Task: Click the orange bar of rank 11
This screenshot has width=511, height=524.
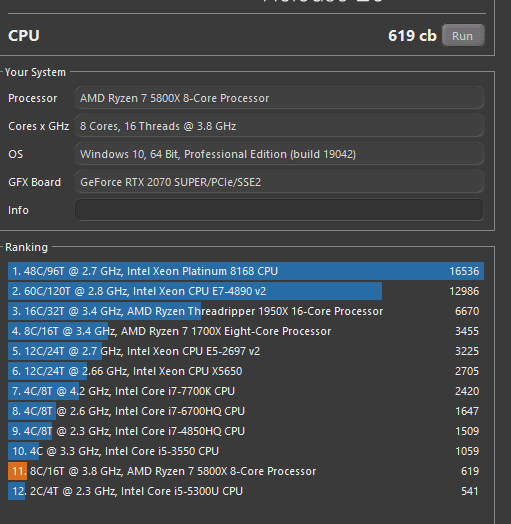Action: pos(17,471)
